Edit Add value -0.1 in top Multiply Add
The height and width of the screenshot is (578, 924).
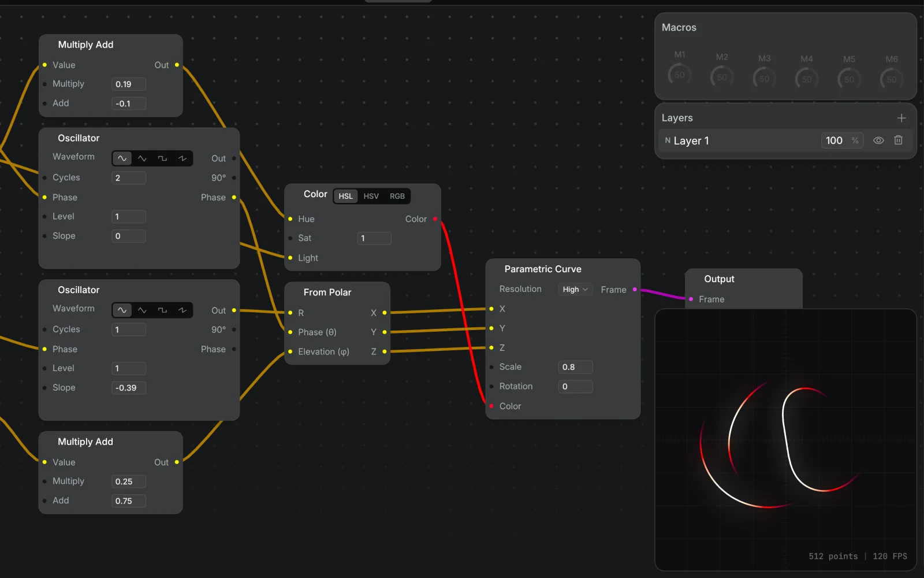point(129,103)
